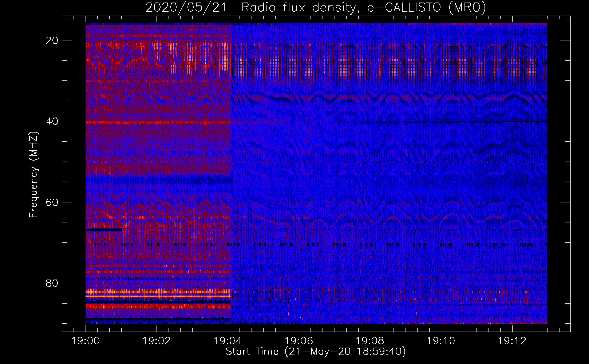Click the 19:04 time tick label
The image size is (589, 364).
(x=228, y=341)
